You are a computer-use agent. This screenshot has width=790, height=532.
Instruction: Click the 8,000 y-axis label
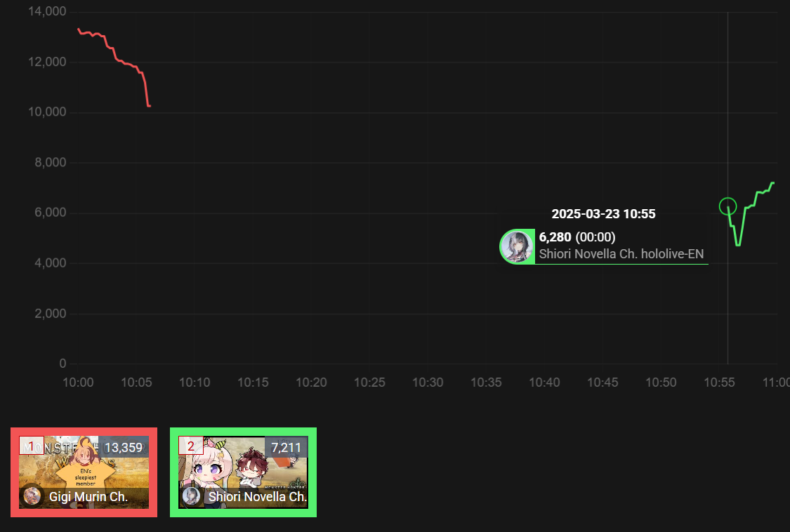click(51, 162)
